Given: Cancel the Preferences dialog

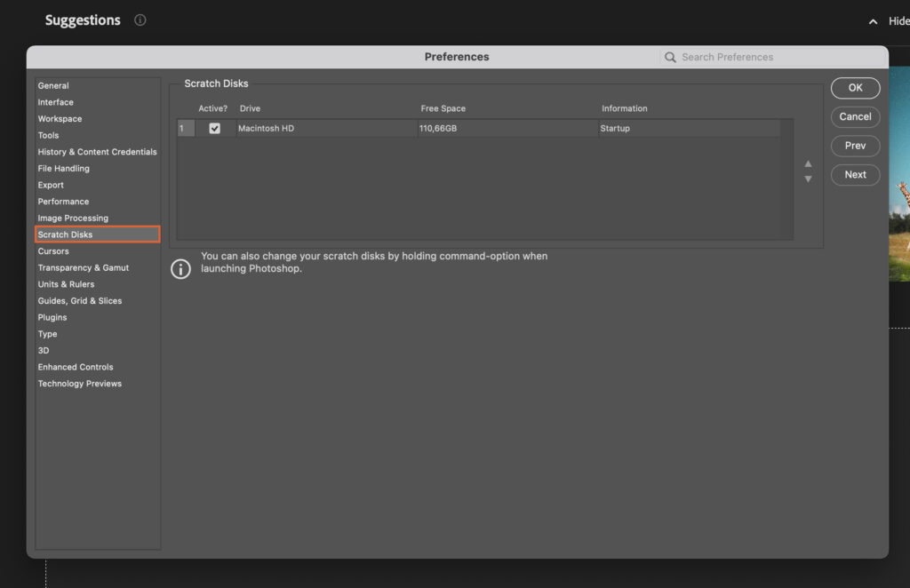Looking at the screenshot, I should (x=855, y=116).
